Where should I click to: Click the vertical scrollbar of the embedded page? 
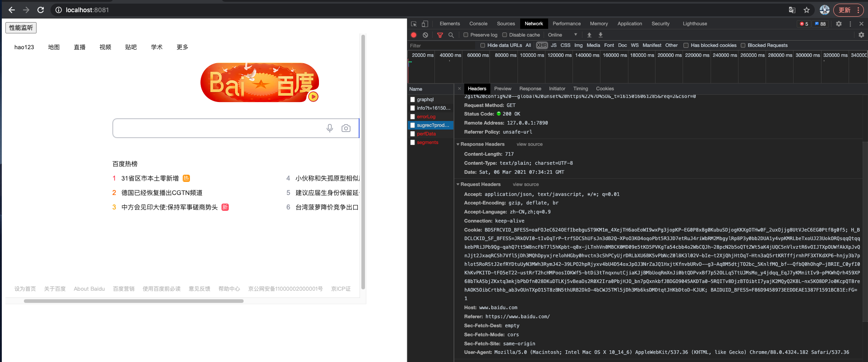point(363,162)
